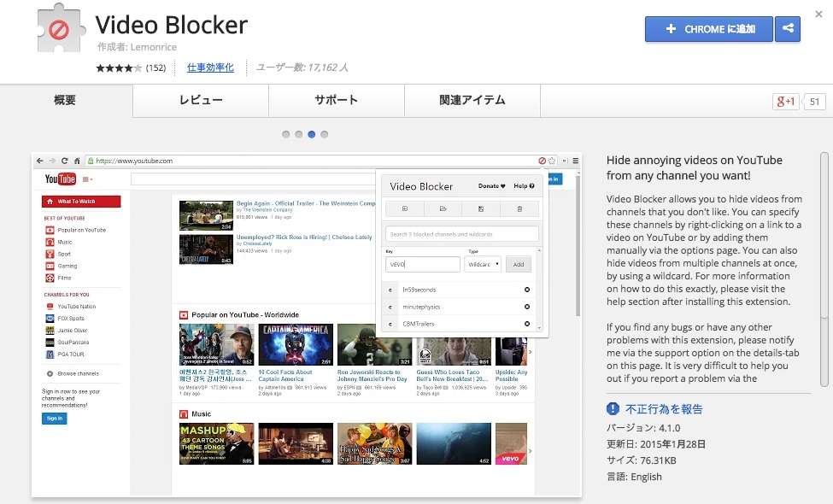Viewport: 833px width, 504px height.
Task: Click the save export icon in popup
Action: [x=481, y=208]
